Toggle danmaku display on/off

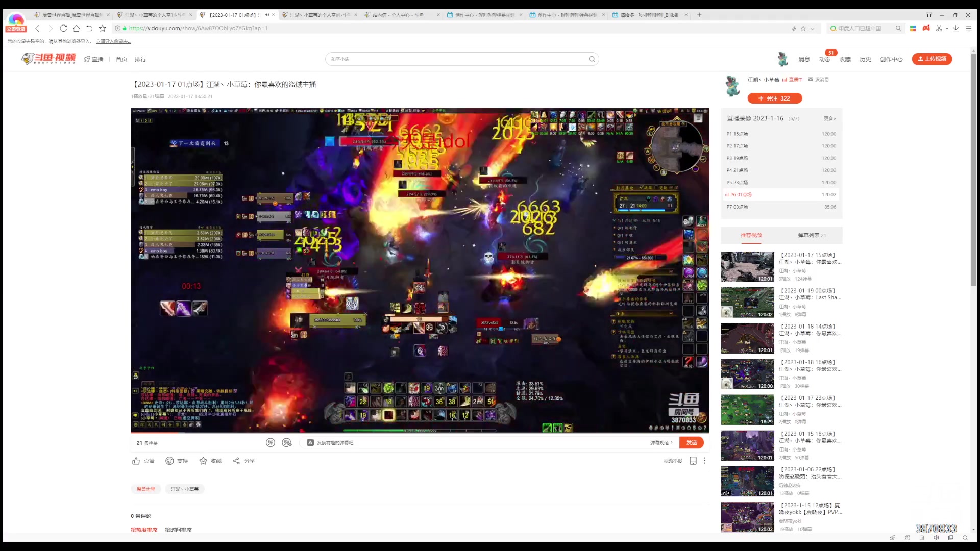pos(271,443)
